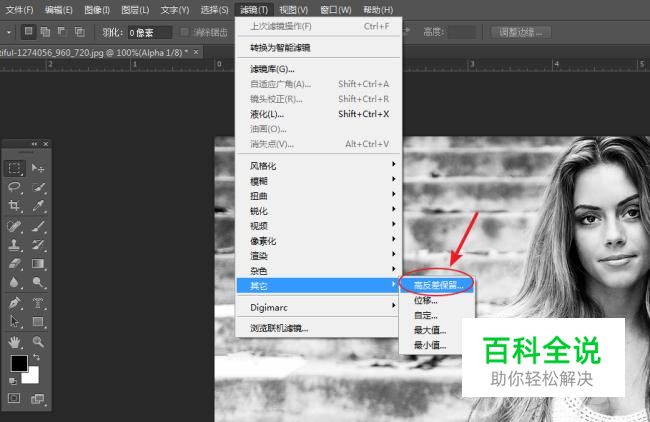
Task: Select the Path Selection tool
Action: click(x=15, y=322)
